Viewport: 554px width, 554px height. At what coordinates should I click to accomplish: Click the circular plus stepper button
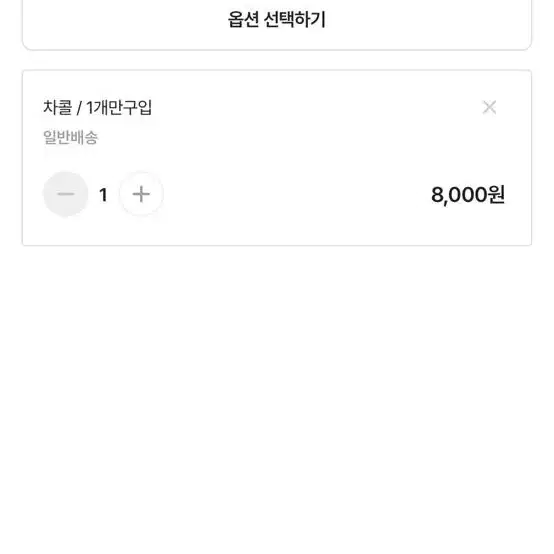[x=141, y=194]
